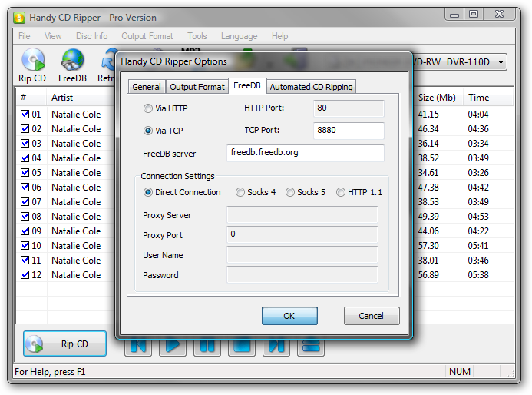Open the Tools menu

(x=197, y=36)
